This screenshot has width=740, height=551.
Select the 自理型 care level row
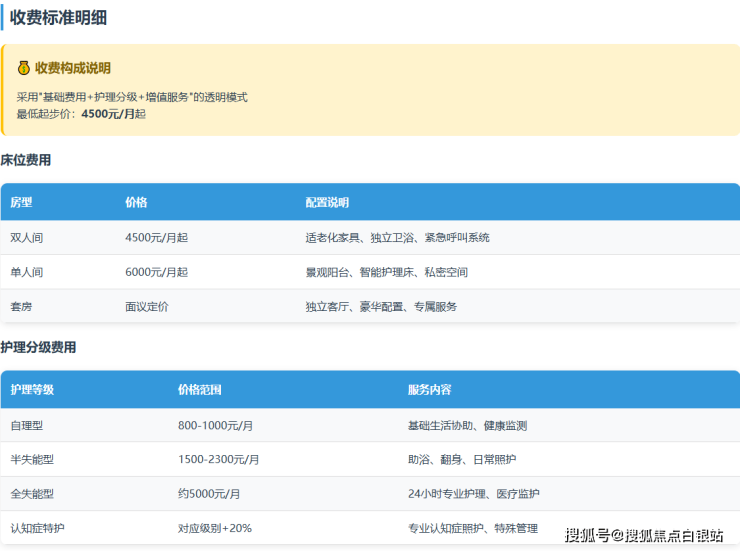coord(370,425)
